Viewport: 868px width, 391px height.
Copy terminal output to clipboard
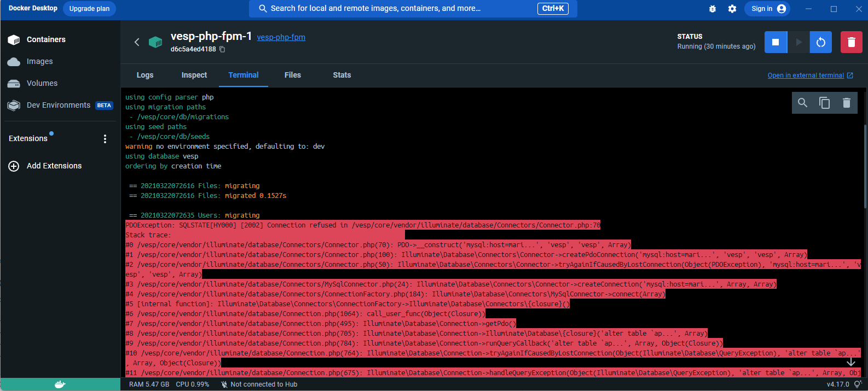[x=825, y=103]
